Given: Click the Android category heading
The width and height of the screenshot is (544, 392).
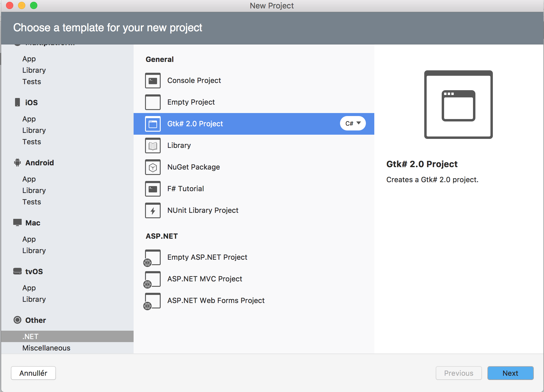Looking at the screenshot, I should [x=39, y=163].
